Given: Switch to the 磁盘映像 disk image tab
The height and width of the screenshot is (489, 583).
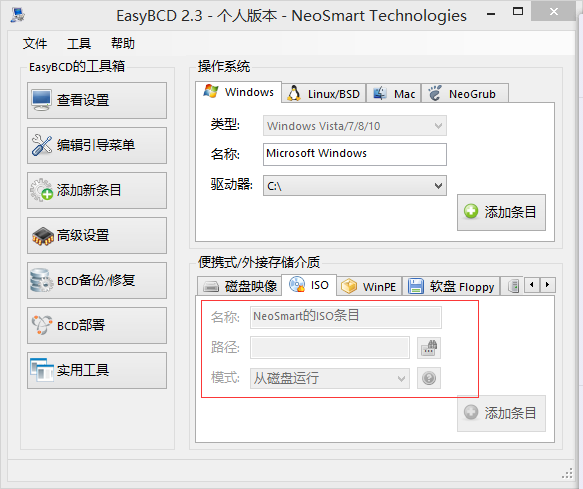Looking at the screenshot, I should (239, 286).
